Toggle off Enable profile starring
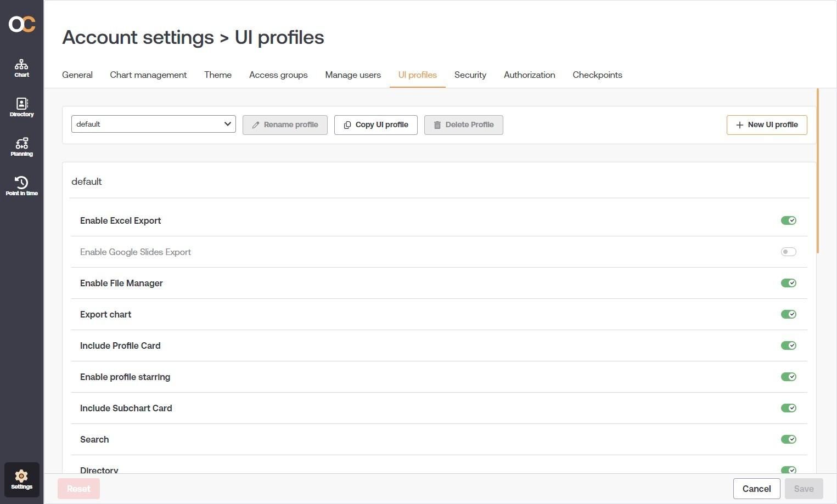 tap(788, 376)
